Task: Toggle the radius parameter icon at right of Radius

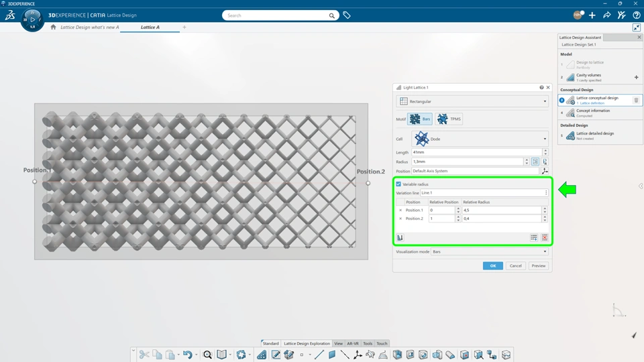Action: click(545, 162)
